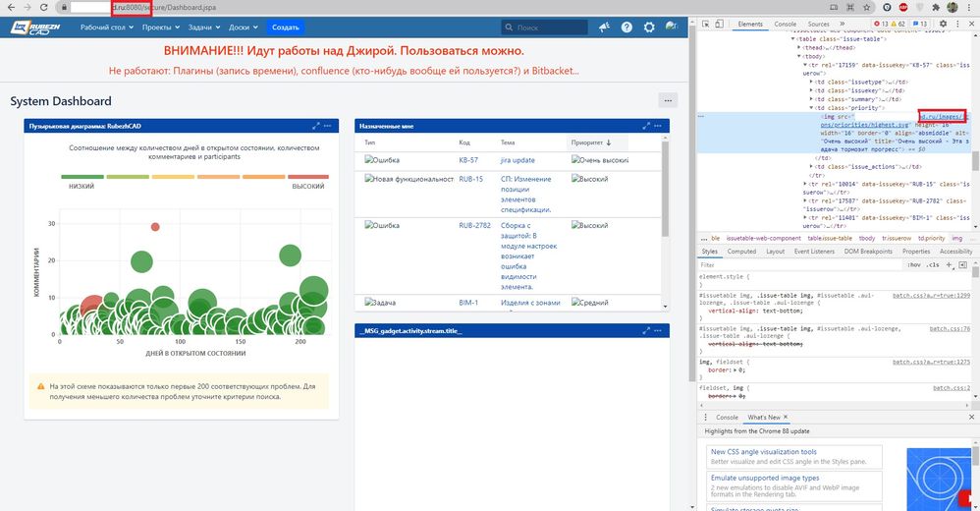Click the small red bubble in chart

(x=155, y=226)
